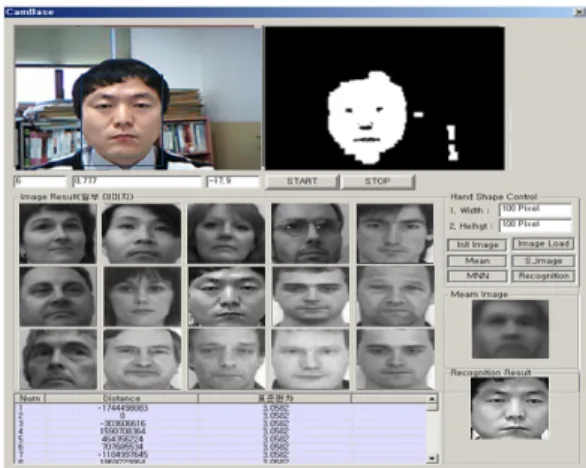Click the Init Image button
The width and height of the screenshot is (586, 468).
click(x=477, y=245)
